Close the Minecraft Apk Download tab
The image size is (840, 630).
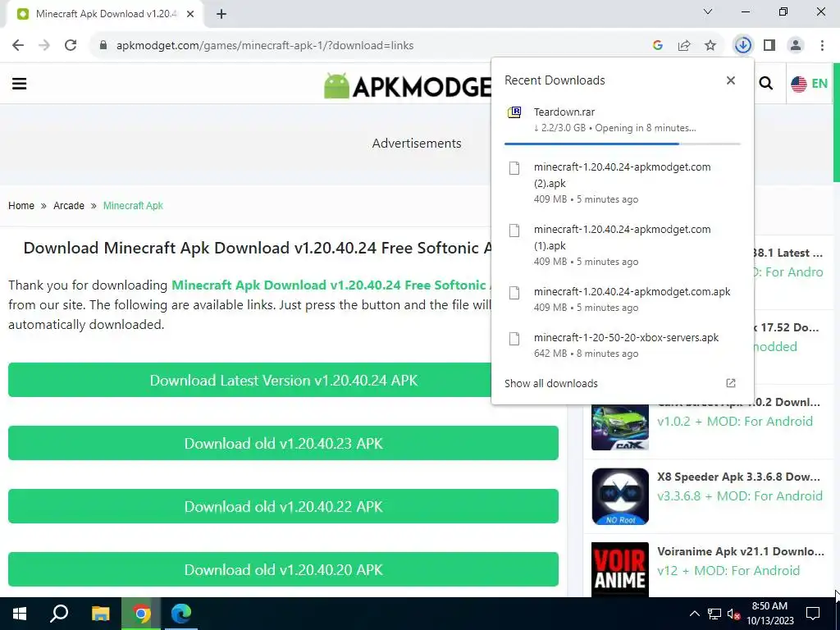(190, 14)
